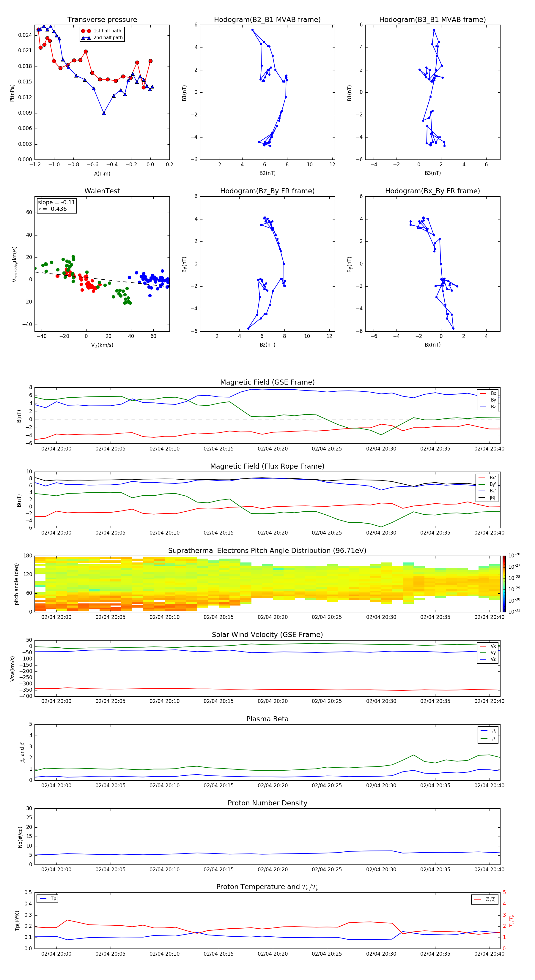
Task: Select the "1st half path" legend entry
Action: [x=102, y=31]
